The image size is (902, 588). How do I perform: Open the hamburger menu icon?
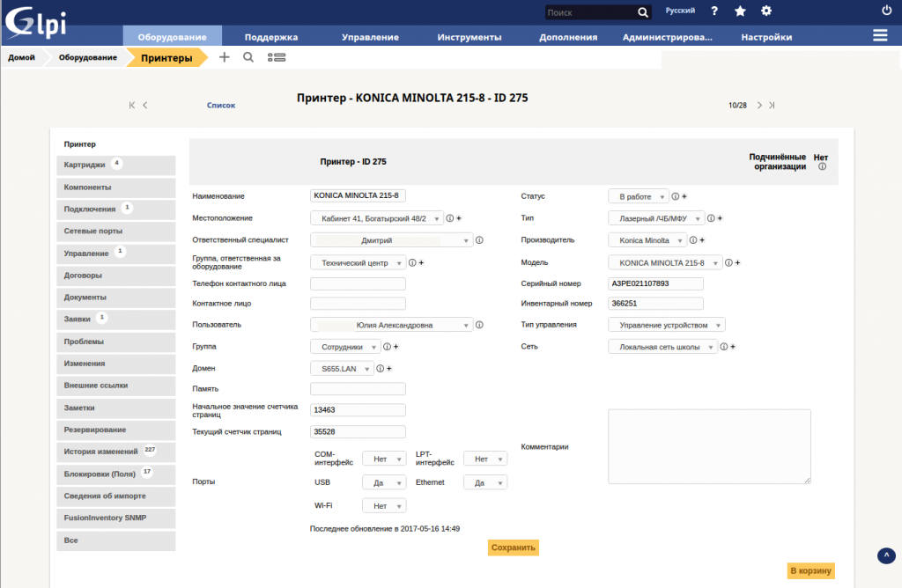click(880, 35)
